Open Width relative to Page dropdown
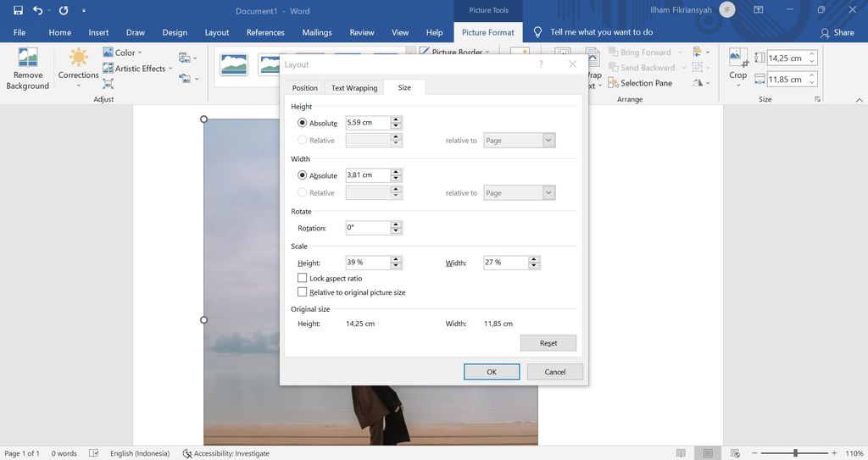 pos(548,192)
